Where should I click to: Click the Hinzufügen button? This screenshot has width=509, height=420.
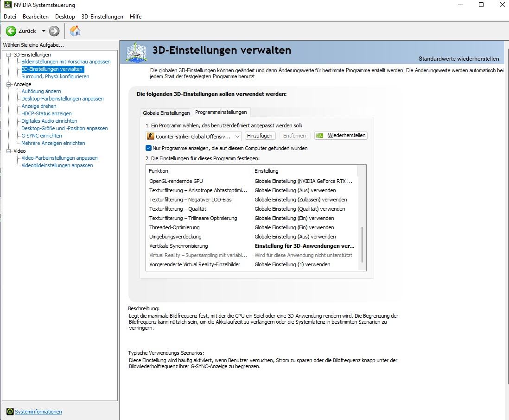click(260, 136)
